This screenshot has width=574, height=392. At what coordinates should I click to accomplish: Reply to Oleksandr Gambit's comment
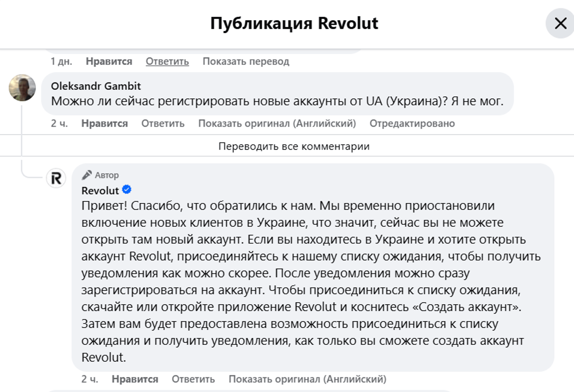coord(163,123)
